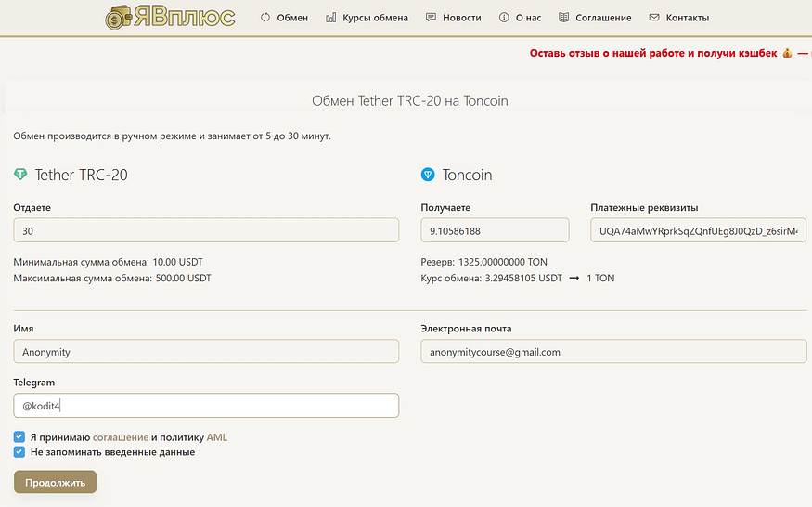The image size is (812, 507).
Task: Focus the Получаете amount field
Action: (x=495, y=230)
